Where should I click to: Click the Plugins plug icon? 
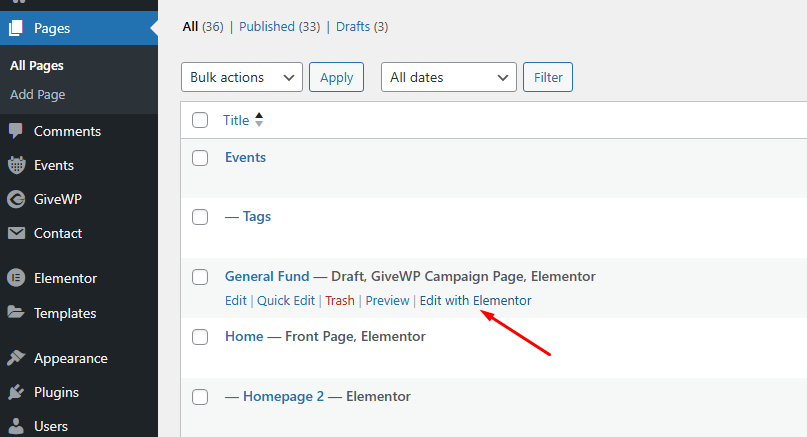click(x=16, y=392)
